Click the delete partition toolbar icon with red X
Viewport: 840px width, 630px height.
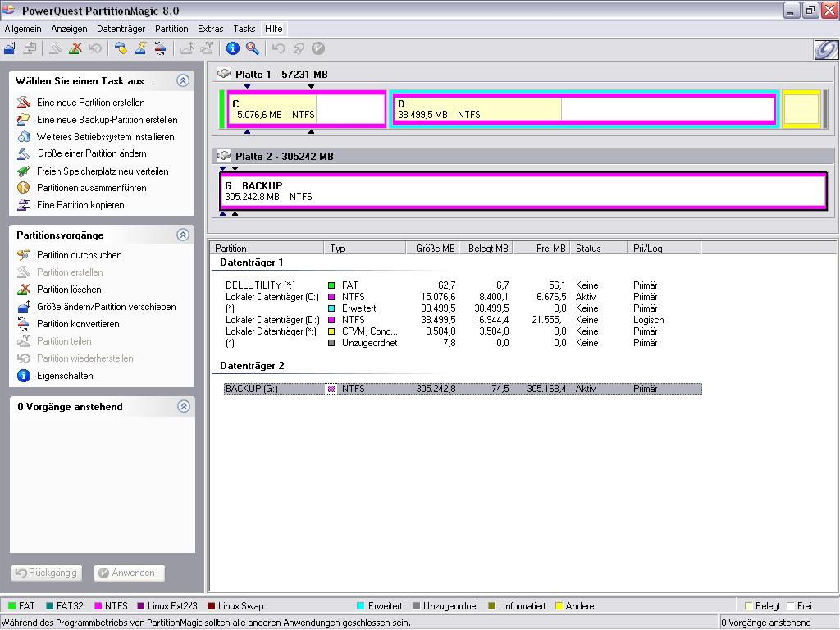tap(75, 48)
